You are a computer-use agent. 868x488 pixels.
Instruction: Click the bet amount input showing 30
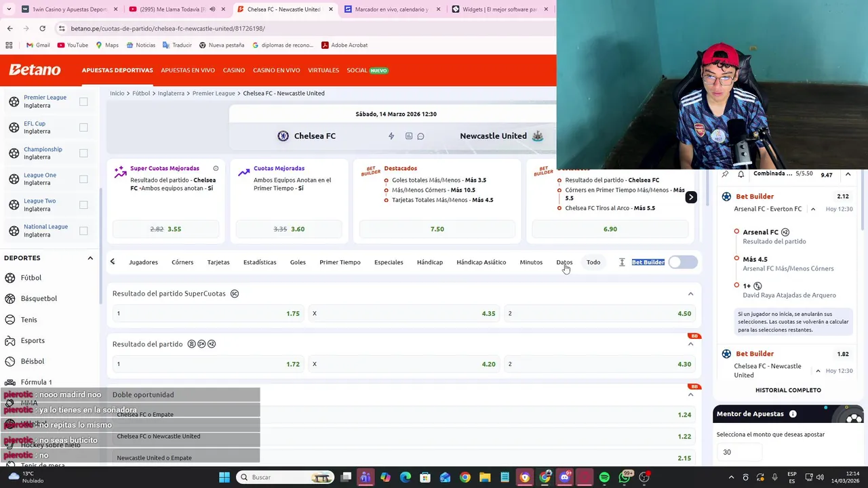[739, 452]
